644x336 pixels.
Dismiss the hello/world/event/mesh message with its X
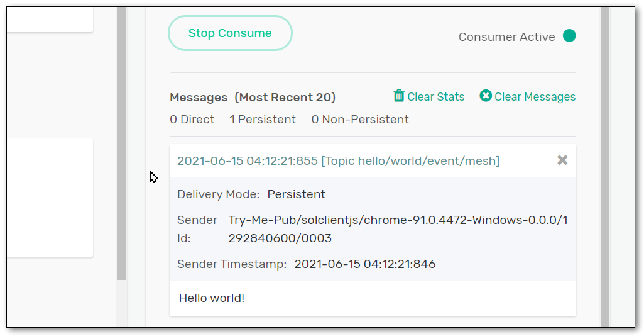[562, 160]
